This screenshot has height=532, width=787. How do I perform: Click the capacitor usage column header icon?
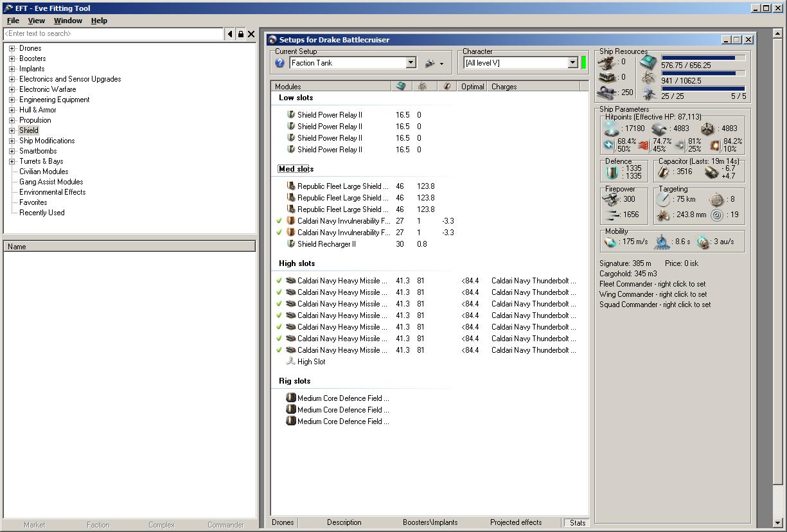pos(447,86)
